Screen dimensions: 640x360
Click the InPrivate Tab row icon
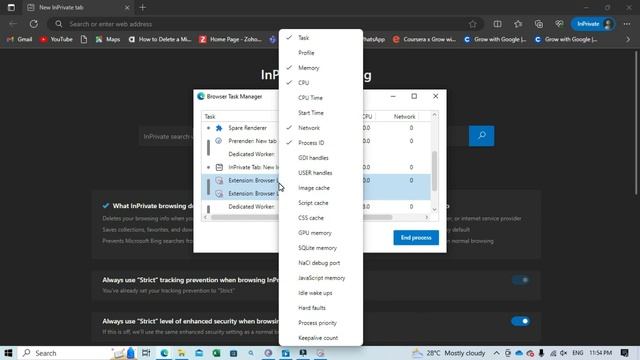pyautogui.click(x=219, y=167)
